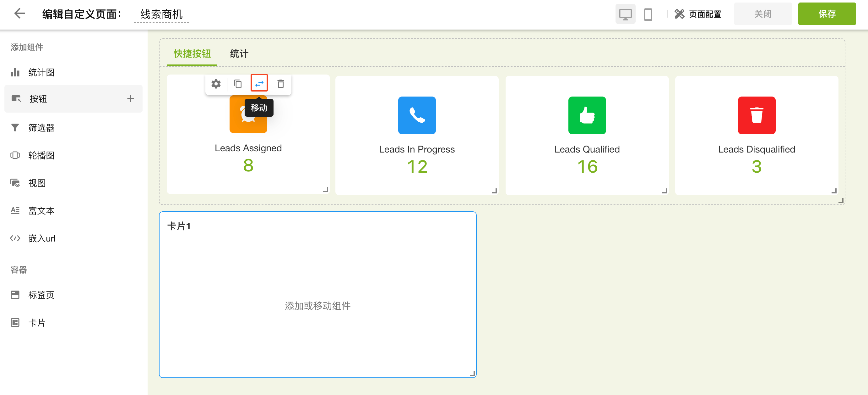The width and height of the screenshot is (868, 395).
Task: Open 页面配置 page settings
Action: pos(698,14)
